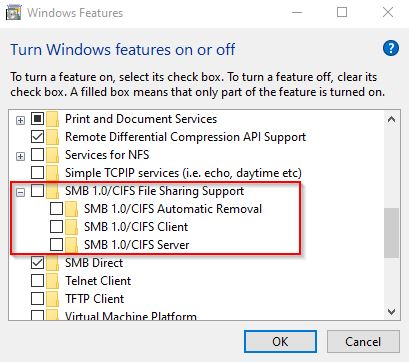Screen dimensions: 409x362
Task: Uncheck the SMB Direct checkbox
Action: (37, 263)
